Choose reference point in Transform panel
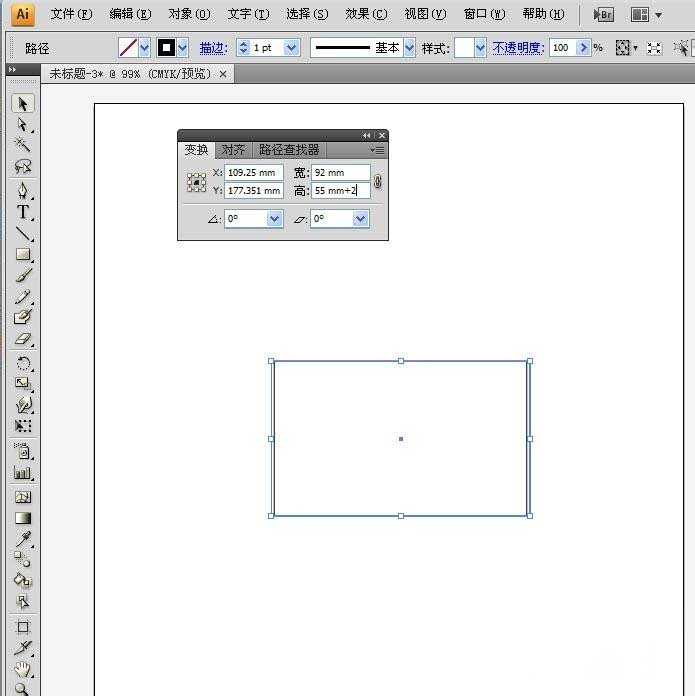This screenshot has width=695, height=696. [x=196, y=182]
